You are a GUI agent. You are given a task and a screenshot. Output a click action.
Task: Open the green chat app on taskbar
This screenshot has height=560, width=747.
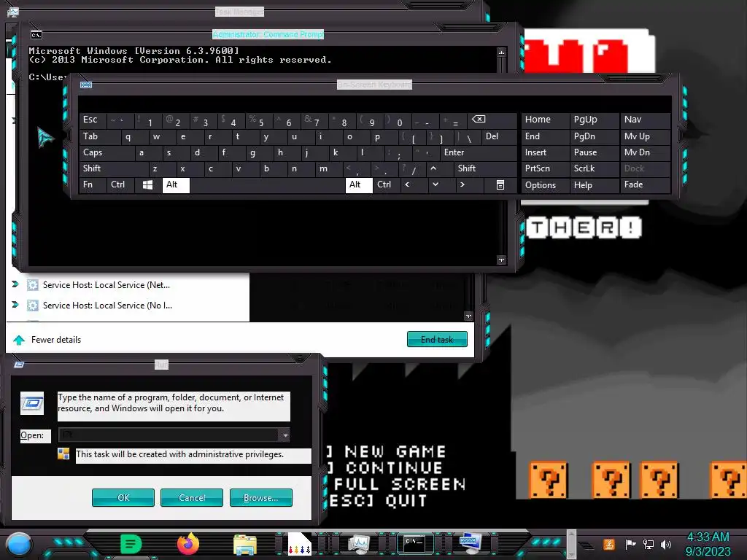tap(131, 544)
